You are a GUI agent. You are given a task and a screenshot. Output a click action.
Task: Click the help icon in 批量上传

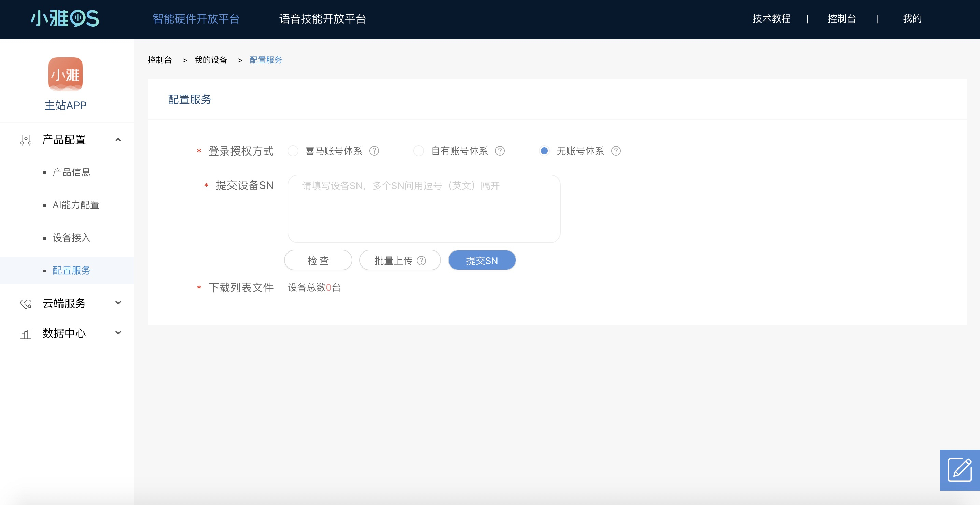421,260
